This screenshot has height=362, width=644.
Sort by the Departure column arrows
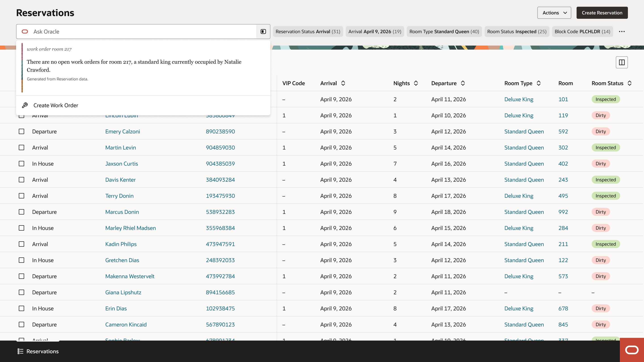(463, 83)
